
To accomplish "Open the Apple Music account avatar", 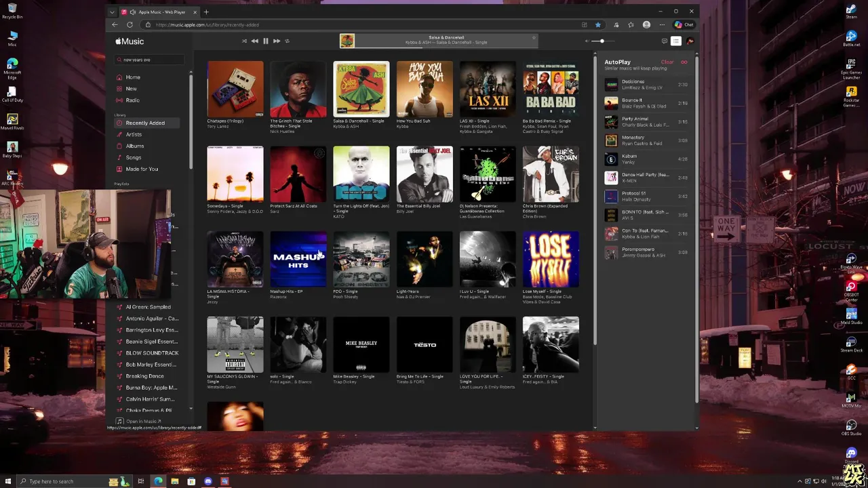I will pos(690,41).
